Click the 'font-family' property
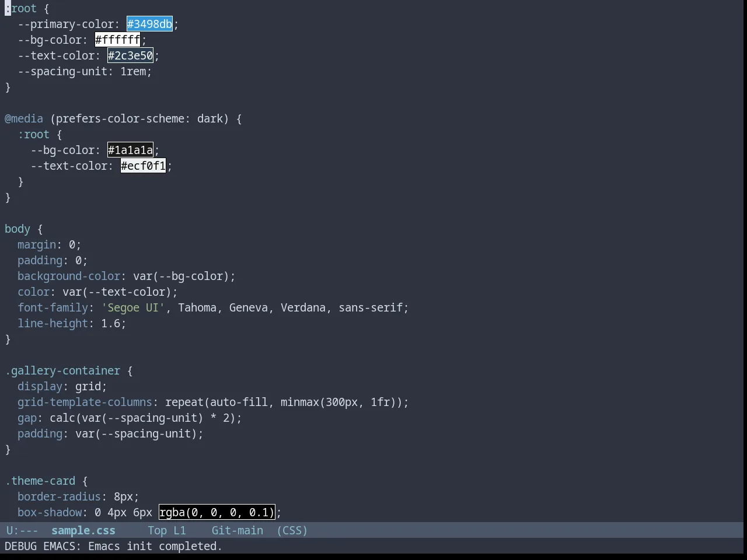The width and height of the screenshot is (747, 560). pos(53,307)
